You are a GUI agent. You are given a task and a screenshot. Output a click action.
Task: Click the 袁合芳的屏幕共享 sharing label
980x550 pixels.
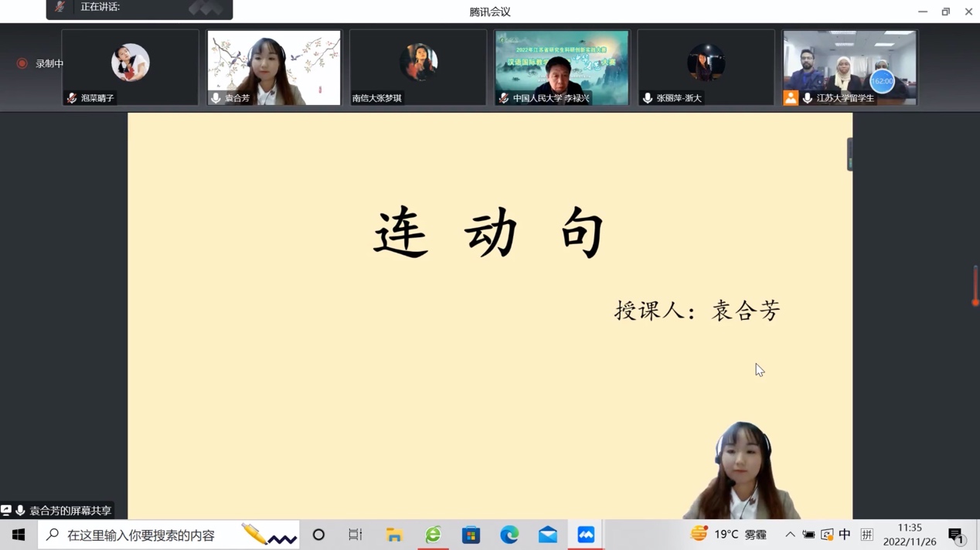[x=70, y=511]
